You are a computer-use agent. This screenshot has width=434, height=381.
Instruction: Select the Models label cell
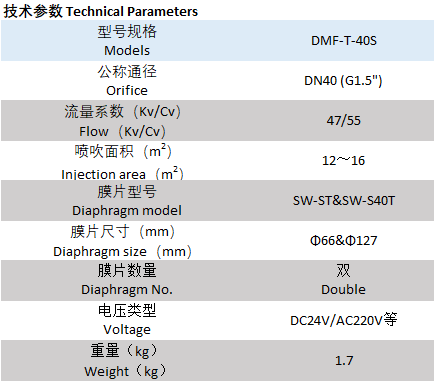click(127, 41)
